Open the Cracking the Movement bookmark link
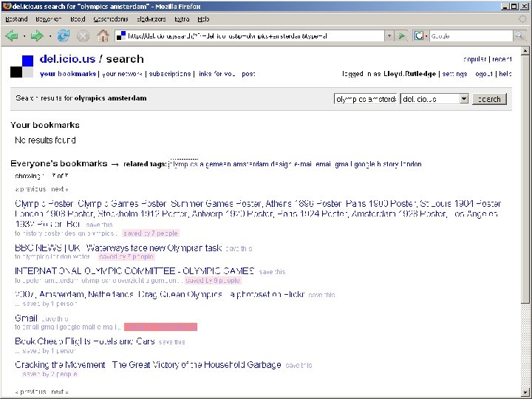 coord(148,364)
